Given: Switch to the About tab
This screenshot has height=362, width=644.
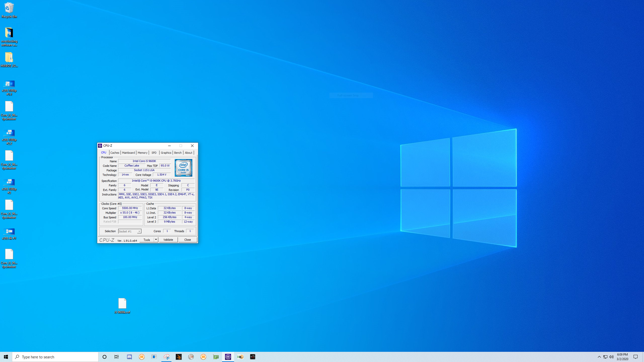Looking at the screenshot, I should click(x=189, y=153).
